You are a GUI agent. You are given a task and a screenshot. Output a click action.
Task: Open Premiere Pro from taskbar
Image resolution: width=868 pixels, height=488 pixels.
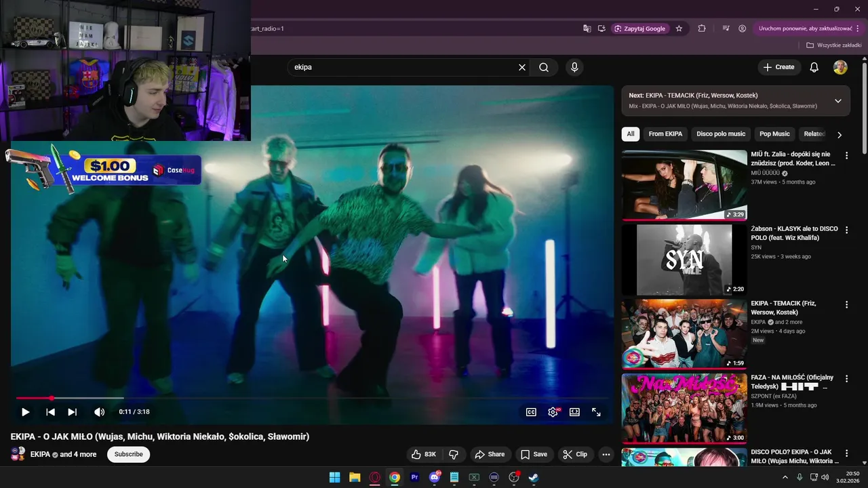click(x=414, y=477)
